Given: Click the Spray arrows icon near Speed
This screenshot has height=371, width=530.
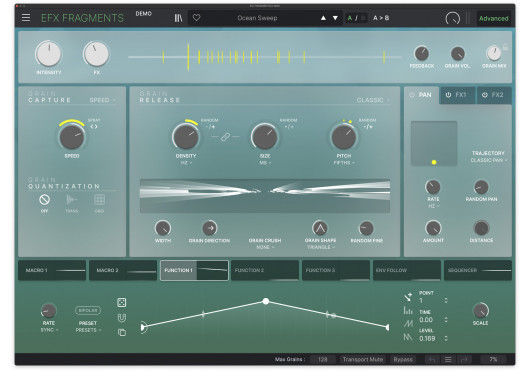Looking at the screenshot, I should [x=94, y=127].
